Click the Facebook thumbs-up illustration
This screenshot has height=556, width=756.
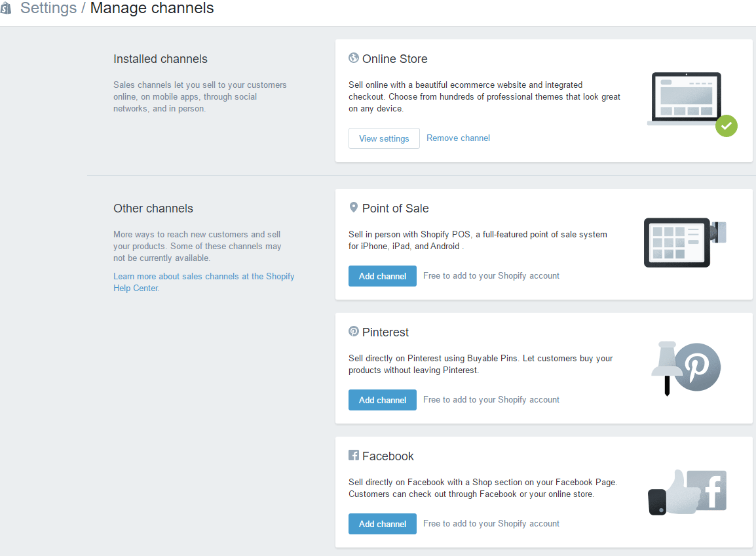687,492
